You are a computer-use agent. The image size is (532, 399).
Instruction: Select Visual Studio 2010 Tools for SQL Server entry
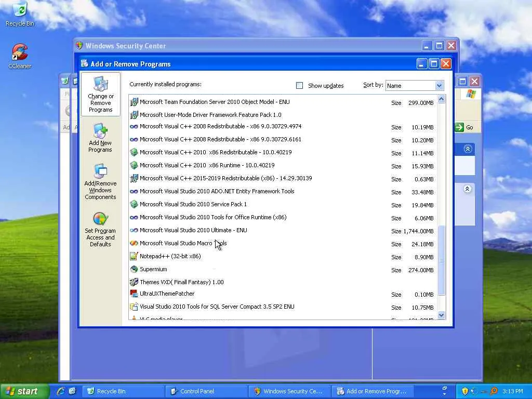coord(283,307)
